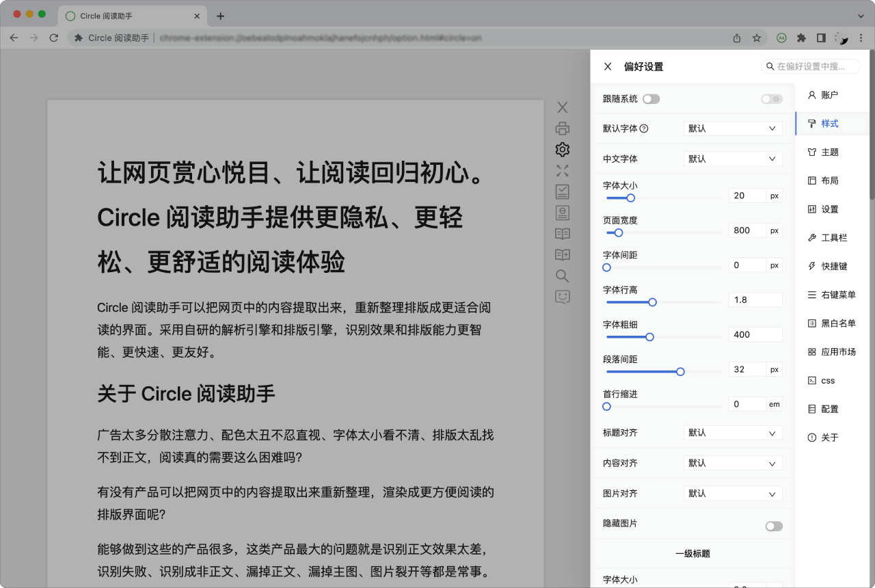The width and height of the screenshot is (875, 588).
Task: Enable the 隐藏图片 toggle
Action: point(773,526)
